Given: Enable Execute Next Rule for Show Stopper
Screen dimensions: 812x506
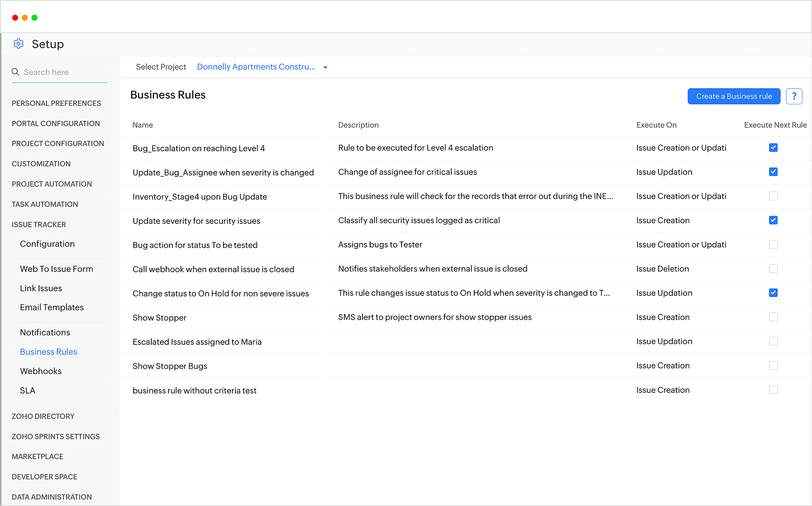Looking at the screenshot, I should (x=774, y=316).
